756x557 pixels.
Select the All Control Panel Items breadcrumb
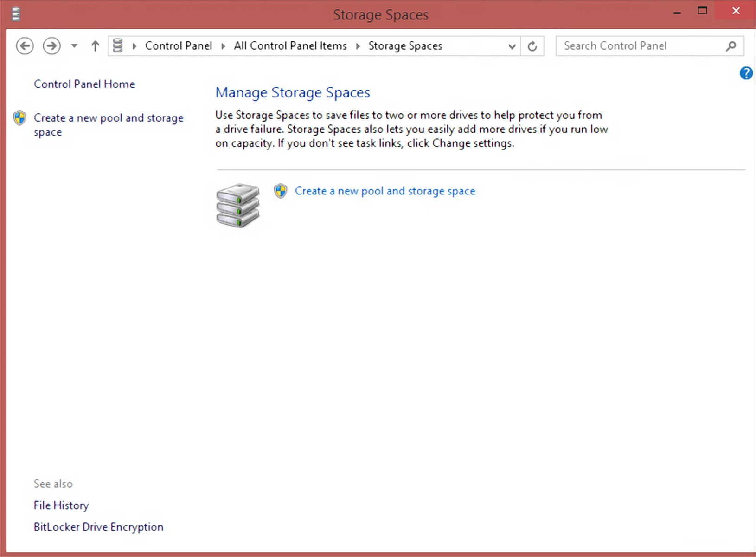coord(290,46)
